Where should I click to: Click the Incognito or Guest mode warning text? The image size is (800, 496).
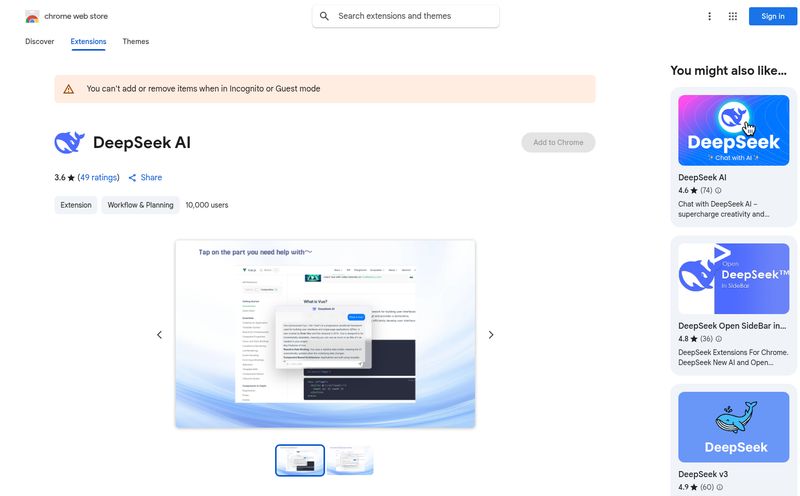(204, 89)
